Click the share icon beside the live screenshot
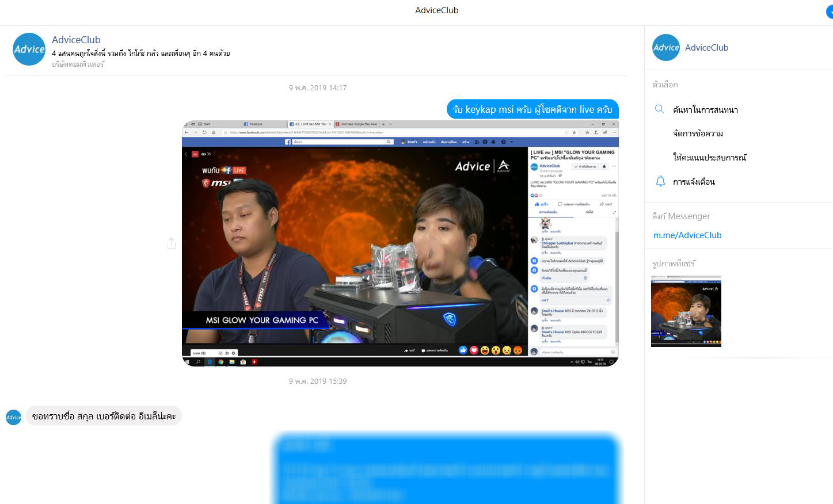The image size is (833, 504). pos(172,243)
